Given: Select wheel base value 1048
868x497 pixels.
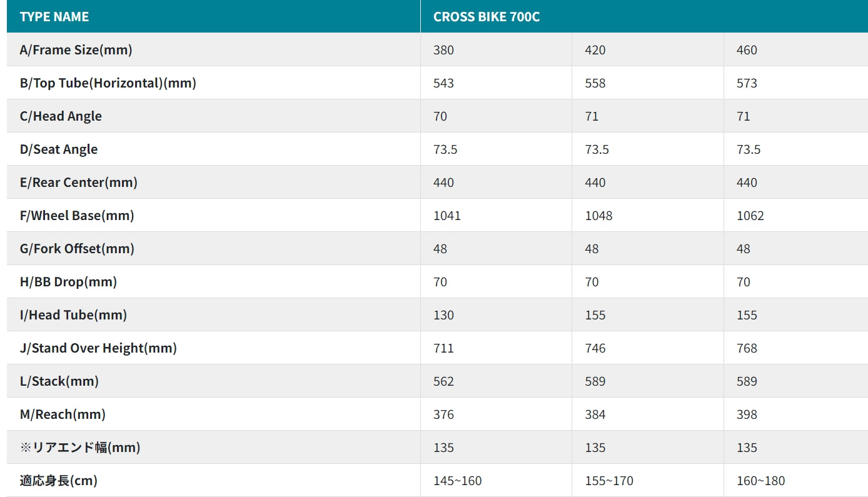Looking at the screenshot, I should coord(598,216).
